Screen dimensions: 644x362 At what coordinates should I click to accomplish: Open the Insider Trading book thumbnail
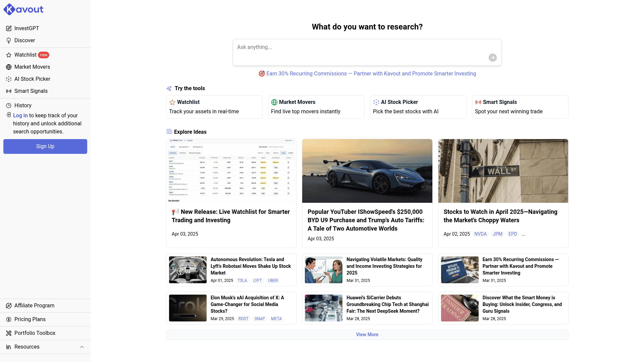pos(460,308)
